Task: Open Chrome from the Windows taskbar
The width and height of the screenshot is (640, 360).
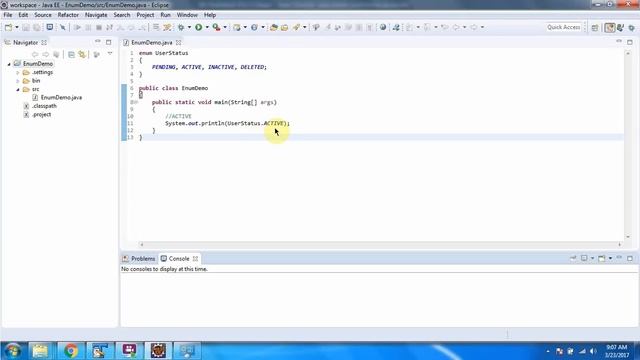Action: pyautogui.click(x=71, y=351)
